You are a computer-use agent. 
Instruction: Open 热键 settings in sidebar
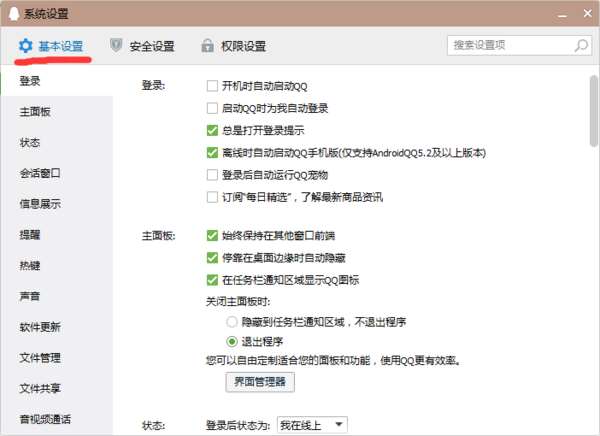30,266
